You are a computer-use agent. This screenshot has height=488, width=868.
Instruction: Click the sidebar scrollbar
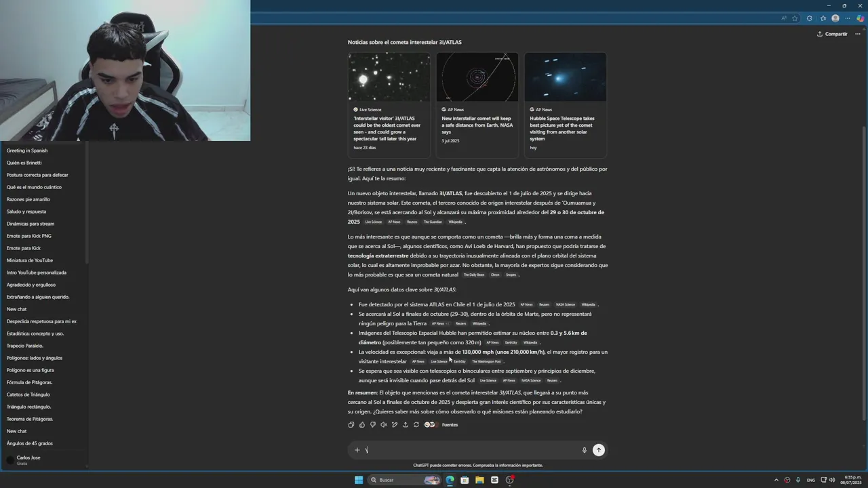86,203
